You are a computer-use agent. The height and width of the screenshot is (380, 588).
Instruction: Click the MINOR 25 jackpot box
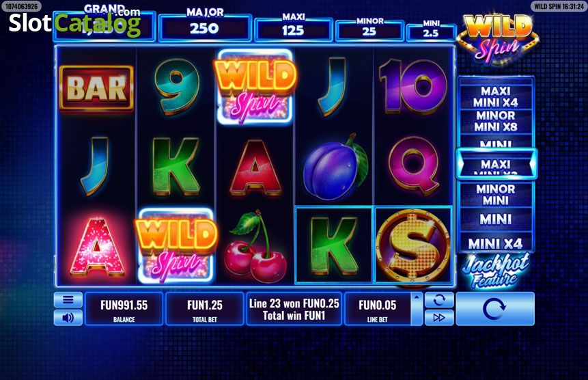[x=369, y=30]
